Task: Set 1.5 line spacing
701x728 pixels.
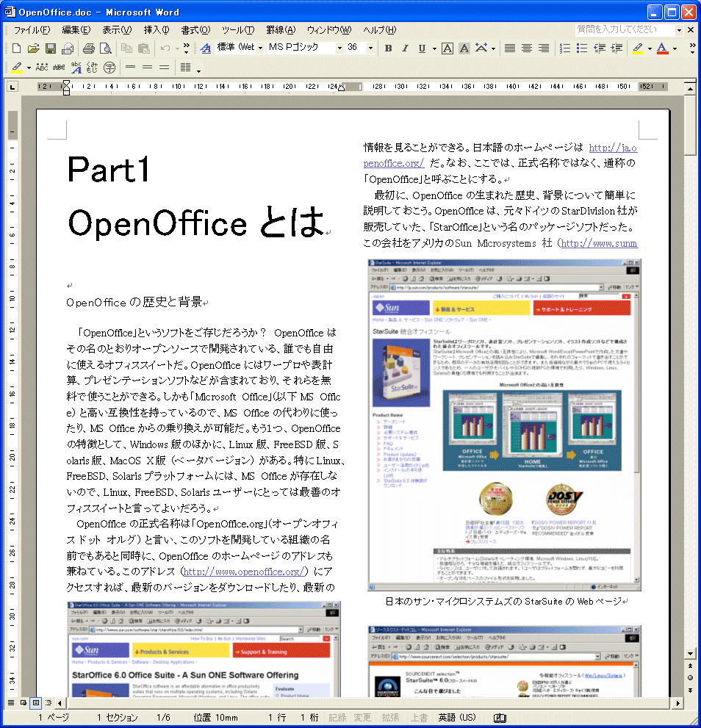Action: click(147, 68)
